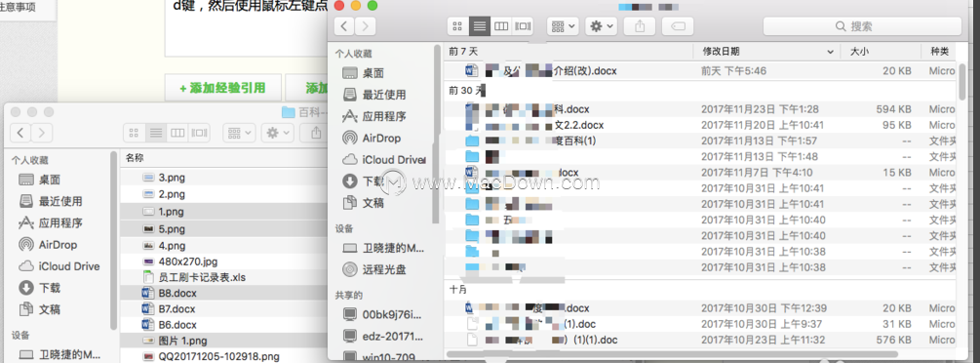The image size is (980, 363).
Task: Select AirDrop in the front window sidebar
Action: click(x=381, y=138)
